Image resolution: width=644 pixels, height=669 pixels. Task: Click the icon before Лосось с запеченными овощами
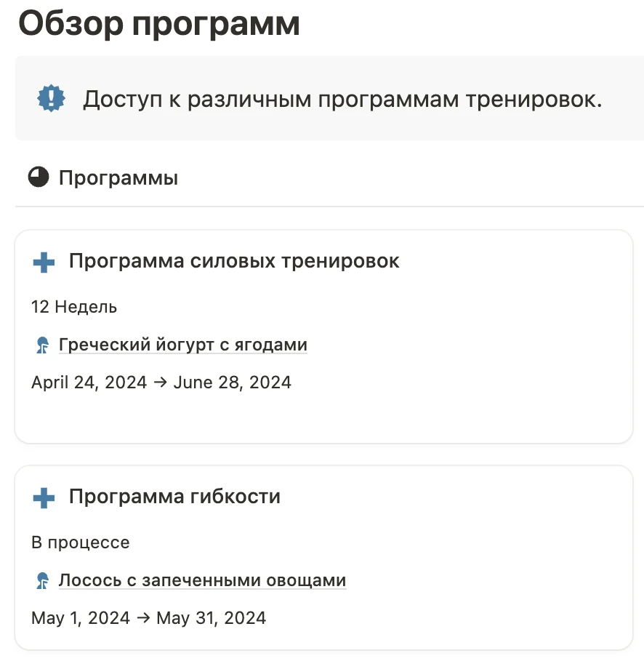(x=42, y=581)
